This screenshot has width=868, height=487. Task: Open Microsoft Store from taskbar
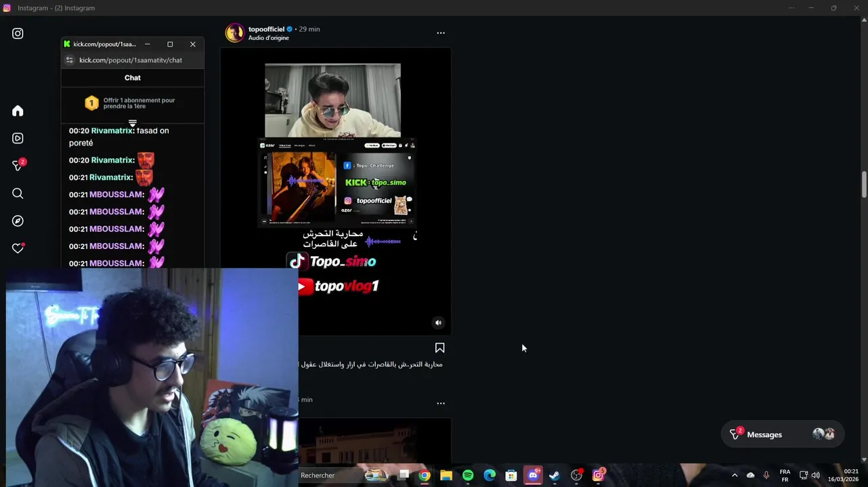click(x=511, y=476)
